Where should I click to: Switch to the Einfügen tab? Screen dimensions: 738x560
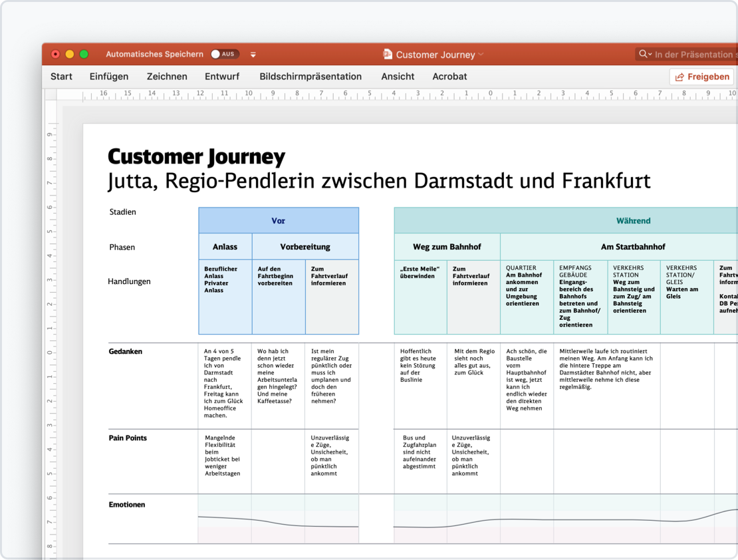[109, 76]
